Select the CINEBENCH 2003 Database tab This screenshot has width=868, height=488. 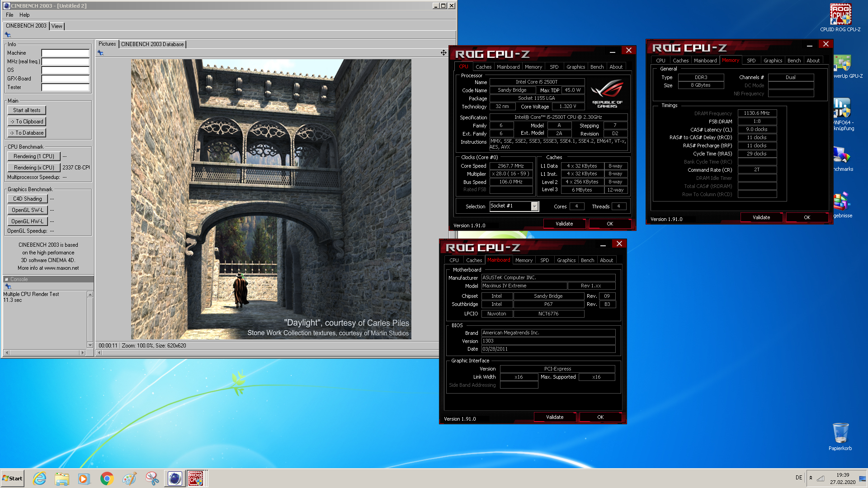coord(152,44)
